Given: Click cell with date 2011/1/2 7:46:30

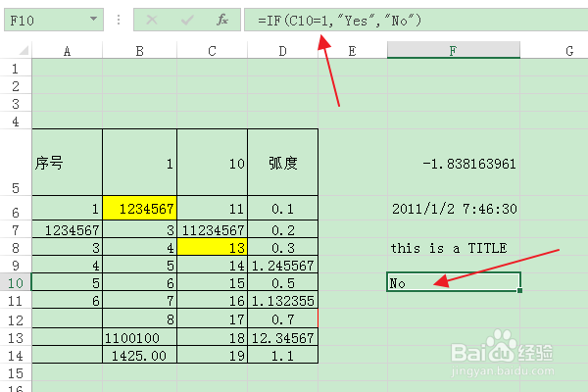Looking at the screenshot, I should [x=454, y=208].
